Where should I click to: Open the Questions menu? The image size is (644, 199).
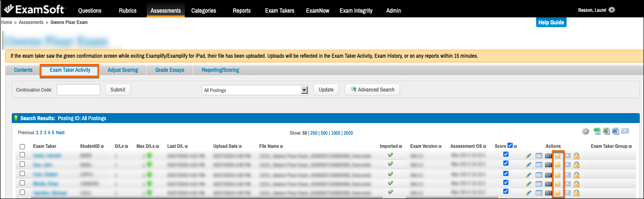[90, 10]
